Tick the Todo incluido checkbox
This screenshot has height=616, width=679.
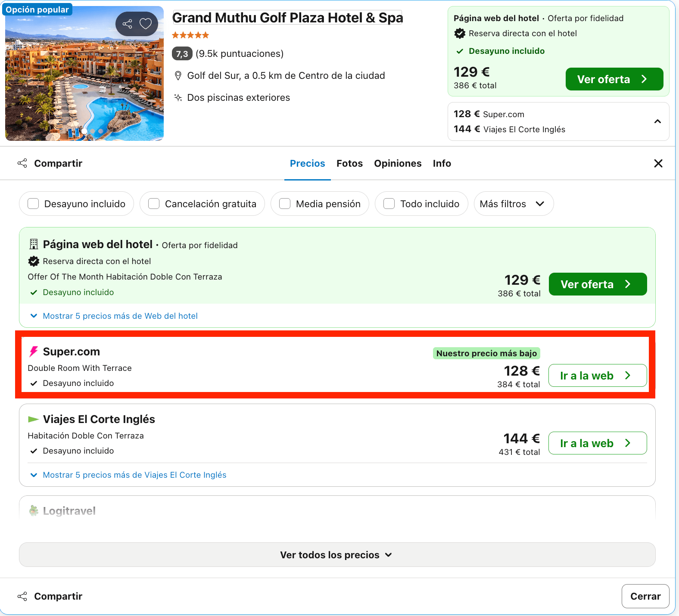tap(389, 204)
